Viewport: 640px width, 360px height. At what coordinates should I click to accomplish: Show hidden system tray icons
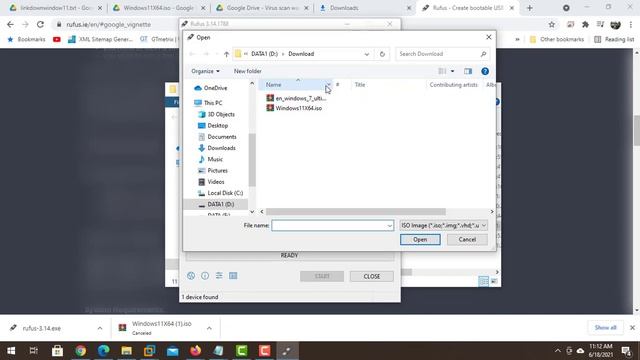coord(558,351)
